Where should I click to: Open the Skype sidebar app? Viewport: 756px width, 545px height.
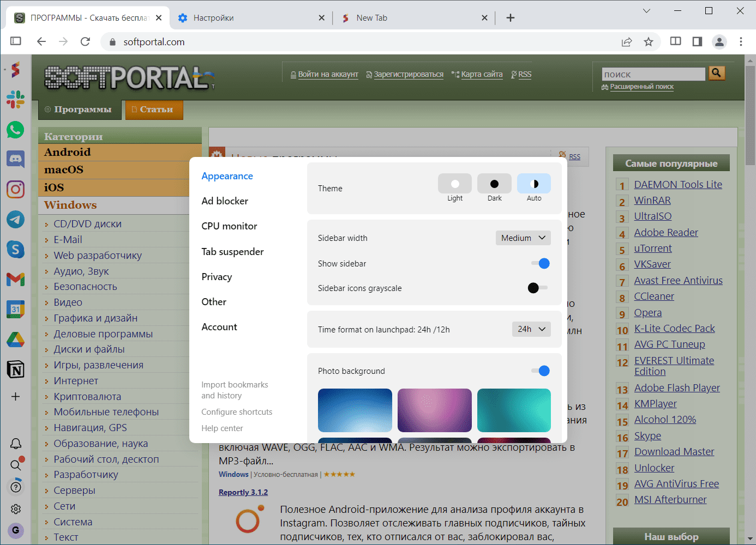[x=15, y=249]
